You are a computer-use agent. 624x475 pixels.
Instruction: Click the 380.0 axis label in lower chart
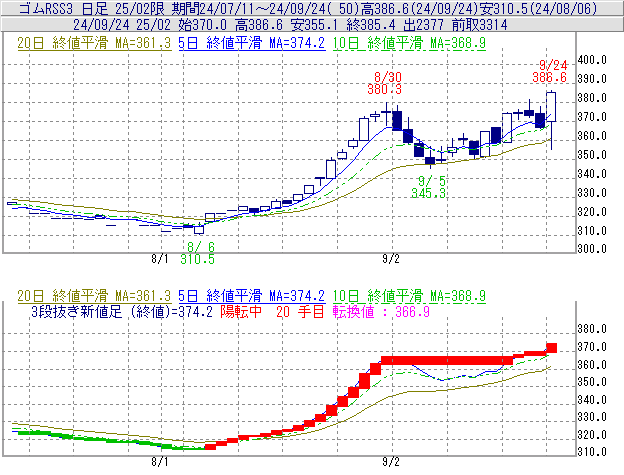tap(592, 329)
